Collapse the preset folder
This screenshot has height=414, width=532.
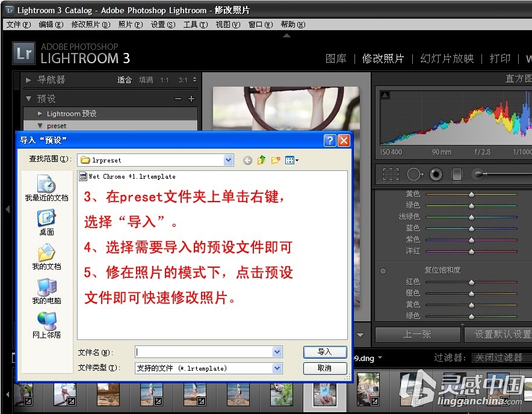point(40,126)
